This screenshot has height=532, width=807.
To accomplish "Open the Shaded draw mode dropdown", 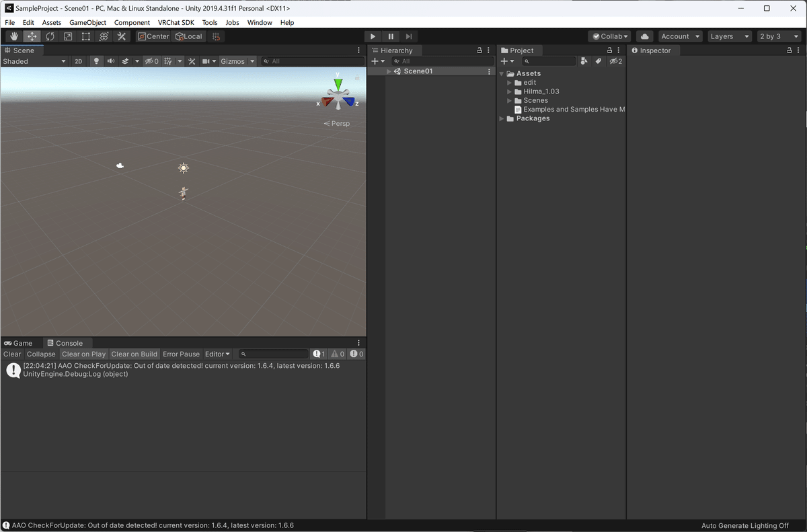I will pyautogui.click(x=34, y=61).
